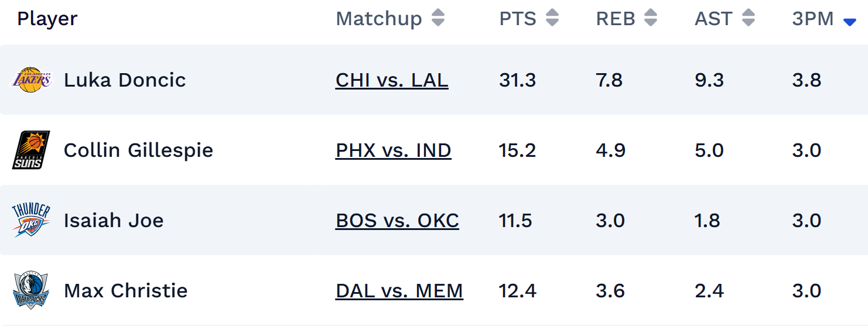Select player name Max Christie
This screenshot has height=326, width=868.
[x=125, y=291]
